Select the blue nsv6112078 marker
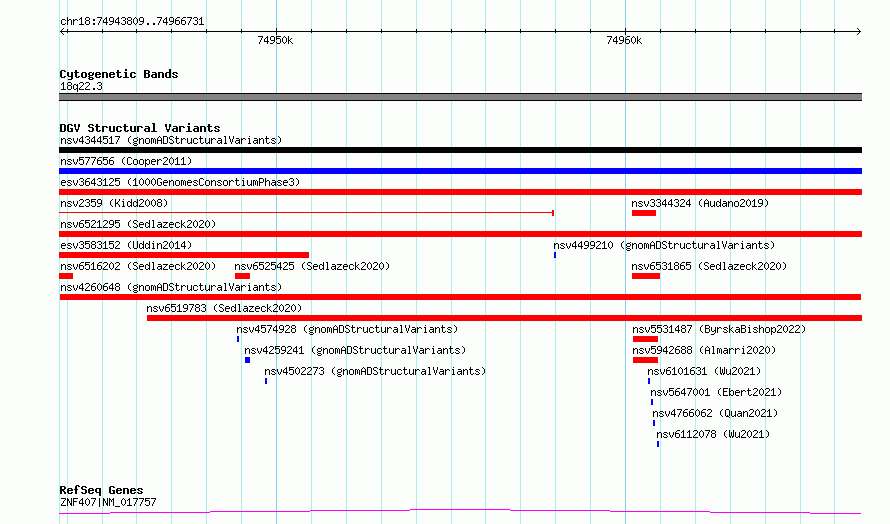Screen dimensions: 890x524 (658, 444)
